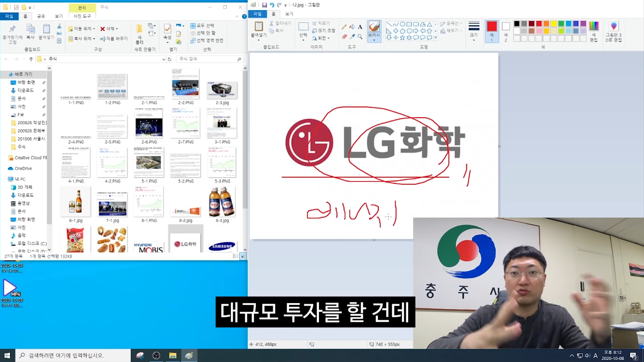Select the Magnifier tool in Paint
644x362 pixels.
click(360, 37)
